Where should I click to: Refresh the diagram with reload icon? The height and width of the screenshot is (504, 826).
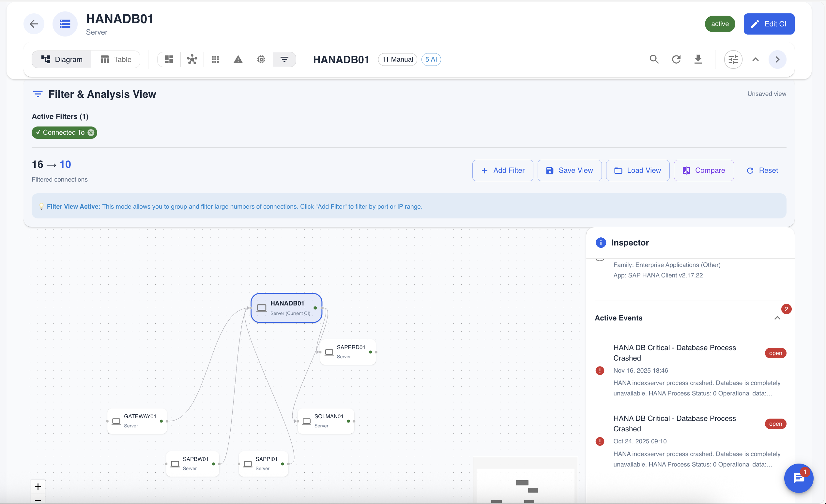pos(676,59)
